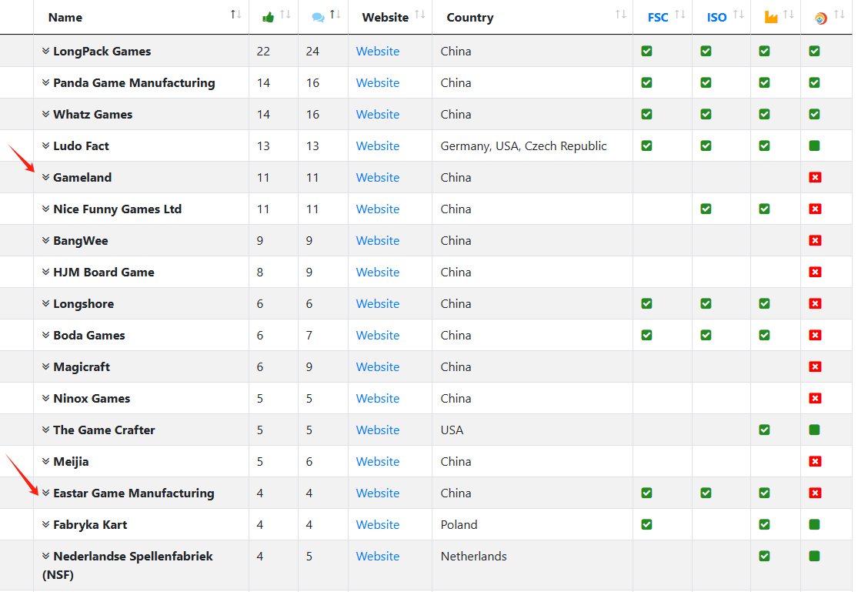This screenshot has height=592, width=868.
Task: Click the FSC checkmark for LongPack Games
Action: pos(646,51)
